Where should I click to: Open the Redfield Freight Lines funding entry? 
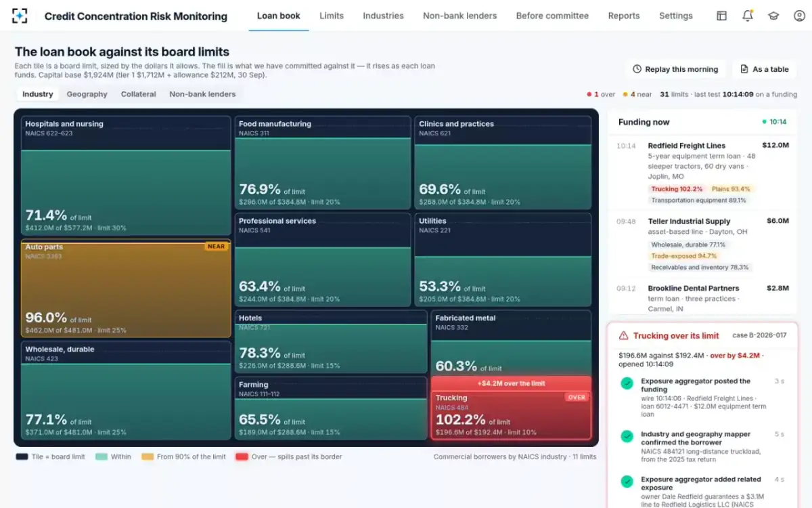(x=702, y=173)
